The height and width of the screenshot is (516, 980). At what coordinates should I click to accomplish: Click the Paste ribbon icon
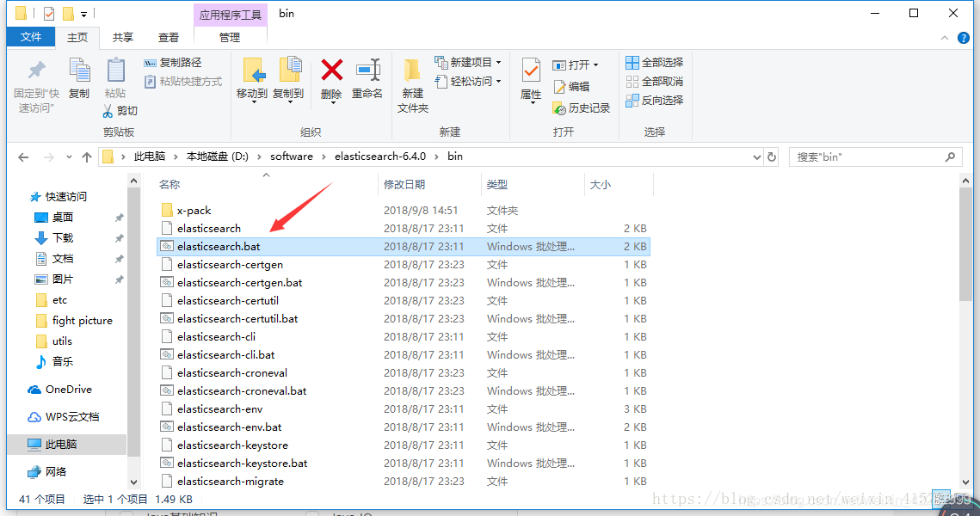coord(115,70)
